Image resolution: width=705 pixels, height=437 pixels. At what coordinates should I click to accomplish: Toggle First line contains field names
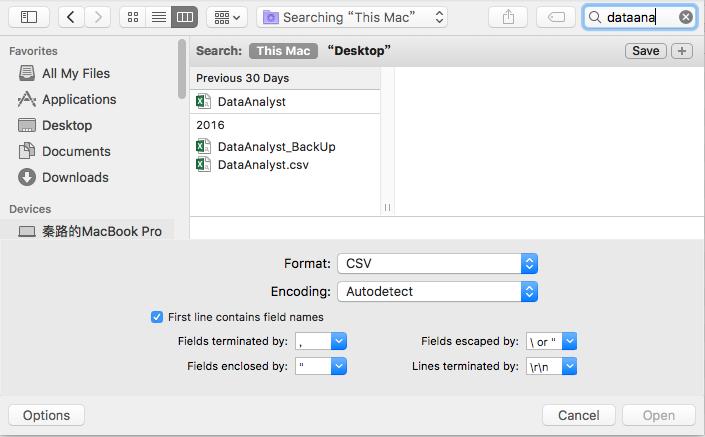point(157,317)
